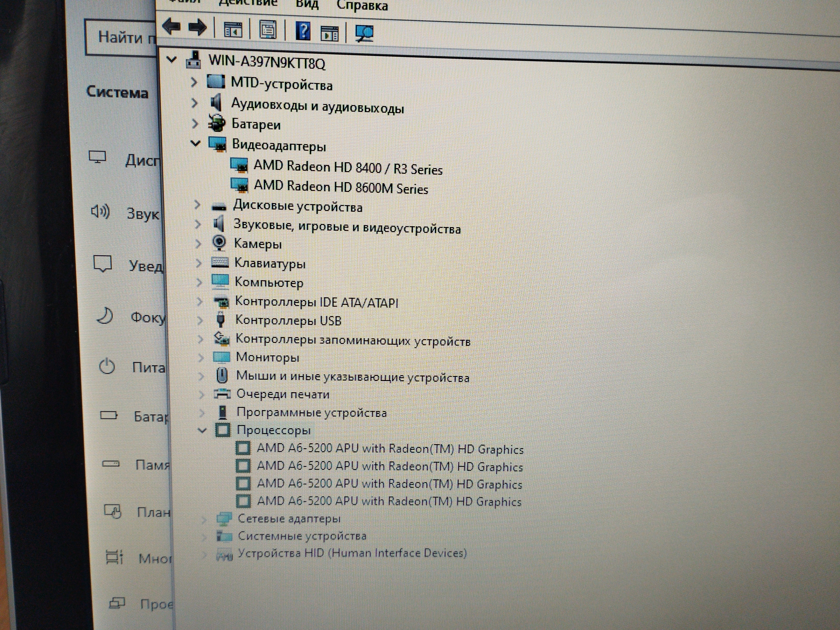The width and height of the screenshot is (840, 630).
Task: Select Устройства HID (Human Interface Devices)
Action: [352, 553]
